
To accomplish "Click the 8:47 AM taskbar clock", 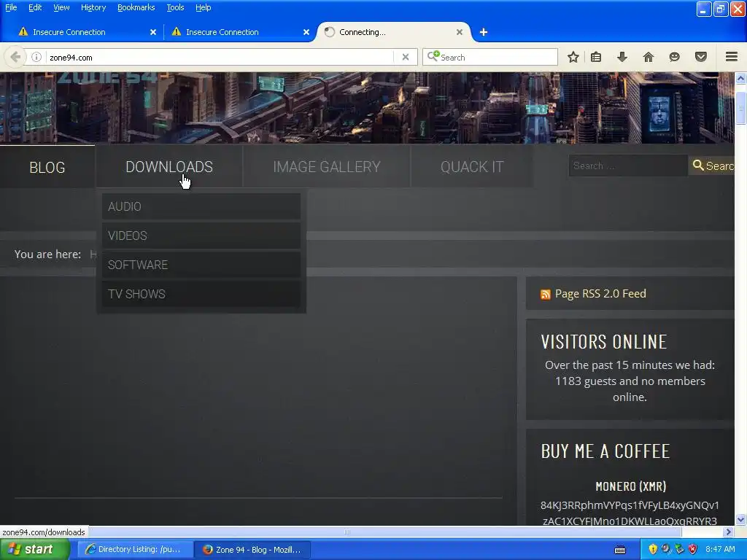I will click(x=720, y=549).
